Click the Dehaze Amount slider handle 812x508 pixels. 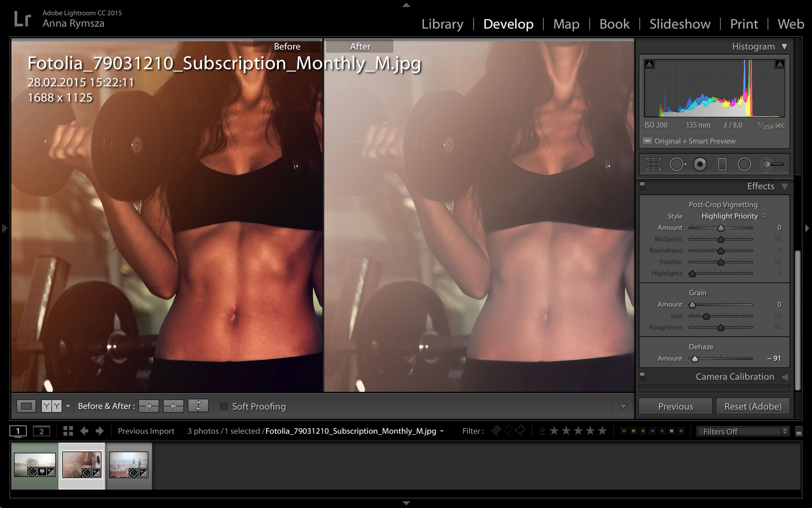[x=695, y=359]
